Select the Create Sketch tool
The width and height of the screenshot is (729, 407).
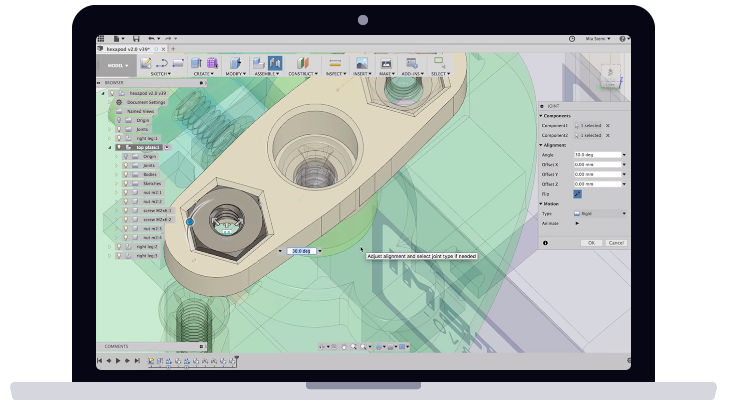click(x=146, y=63)
